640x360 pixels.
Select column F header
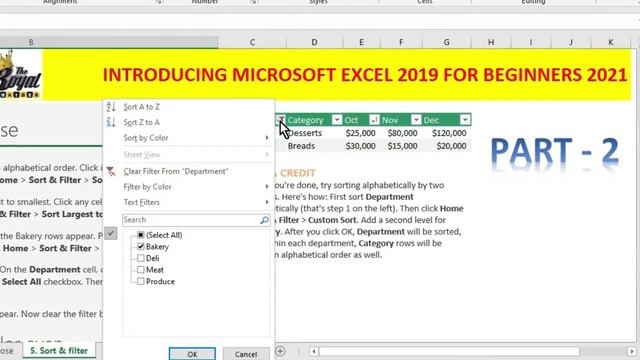[401, 42]
